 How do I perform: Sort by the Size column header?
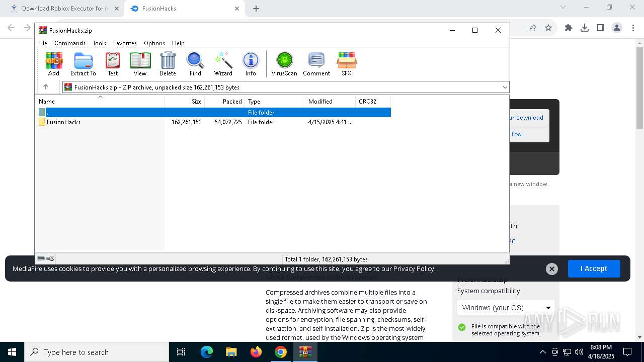185,101
